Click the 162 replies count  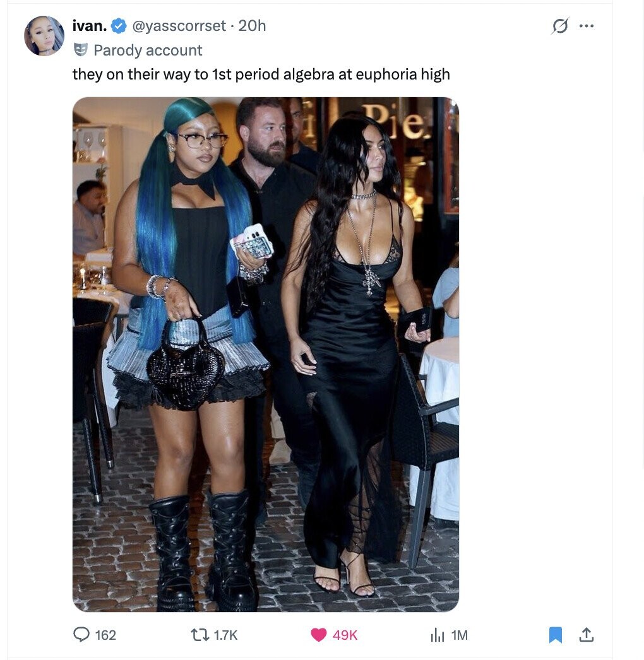105,635
